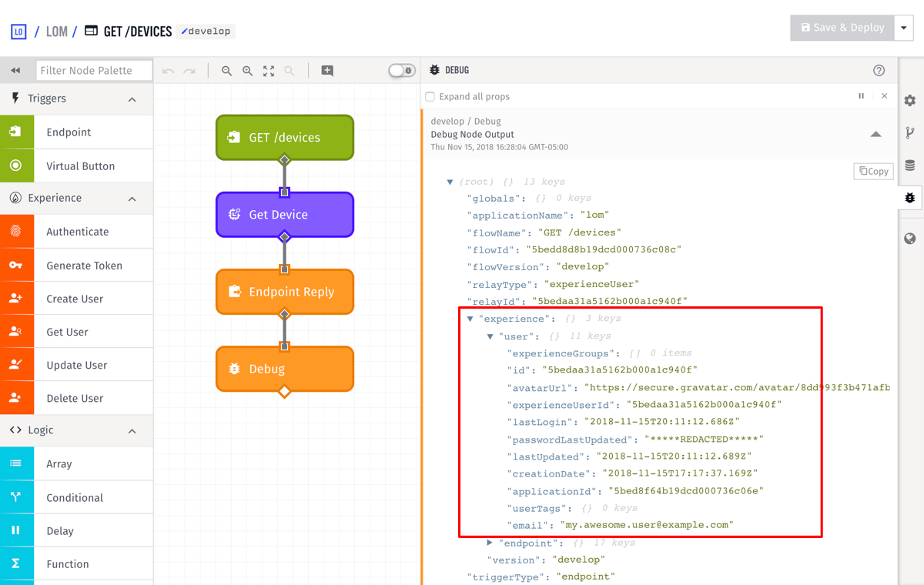This screenshot has height=585, width=924.
Task: Click the "globals" key row
Action: pos(529,199)
